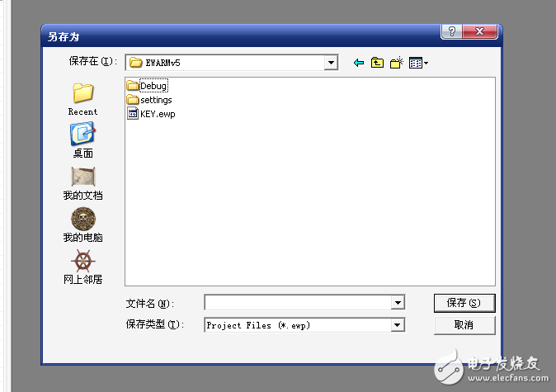This screenshot has height=392, width=556.
Task: Select the Debug folder
Action: (x=152, y=86)
